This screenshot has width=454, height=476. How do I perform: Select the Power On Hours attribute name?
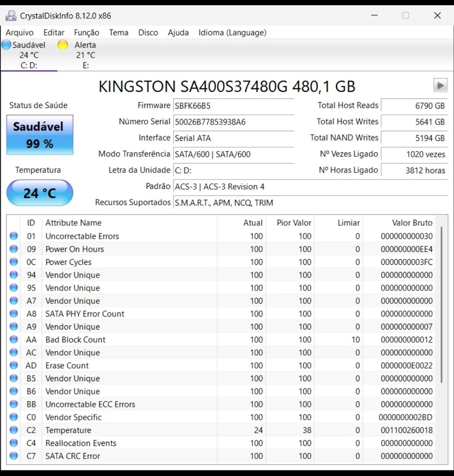tap(74, 249)
